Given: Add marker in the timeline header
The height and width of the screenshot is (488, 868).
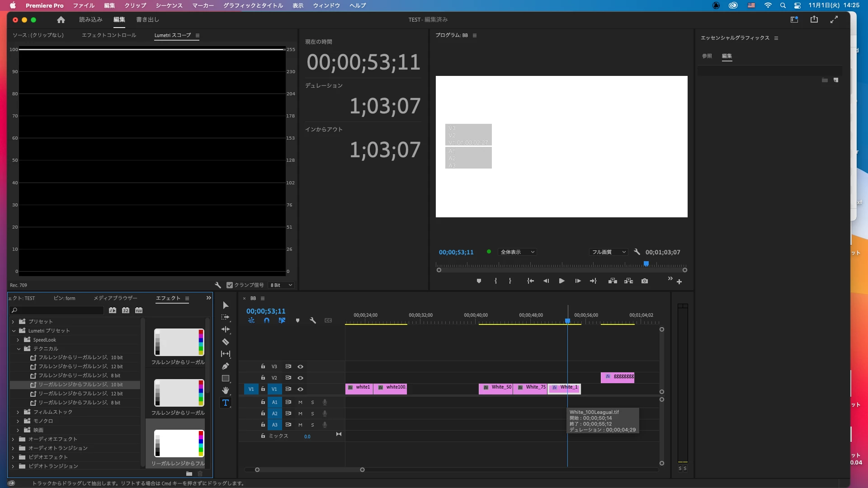Looking at the screenshot, I should coord(297,320).
